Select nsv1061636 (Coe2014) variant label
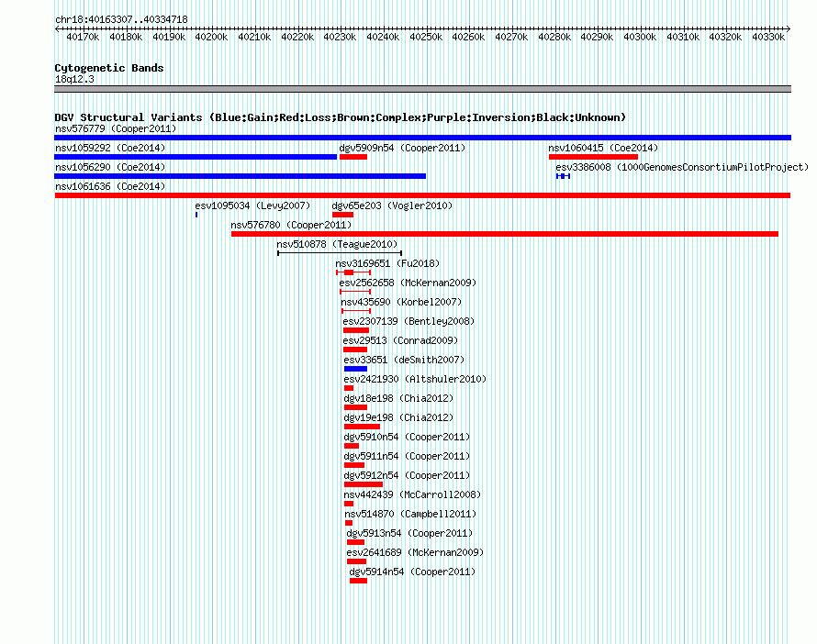Screen dimensions: 817x644 pos(110,186)
